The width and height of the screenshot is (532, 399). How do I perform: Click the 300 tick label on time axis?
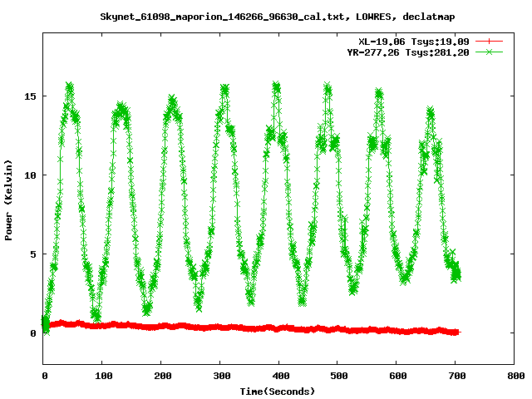(x=220, y=376)
